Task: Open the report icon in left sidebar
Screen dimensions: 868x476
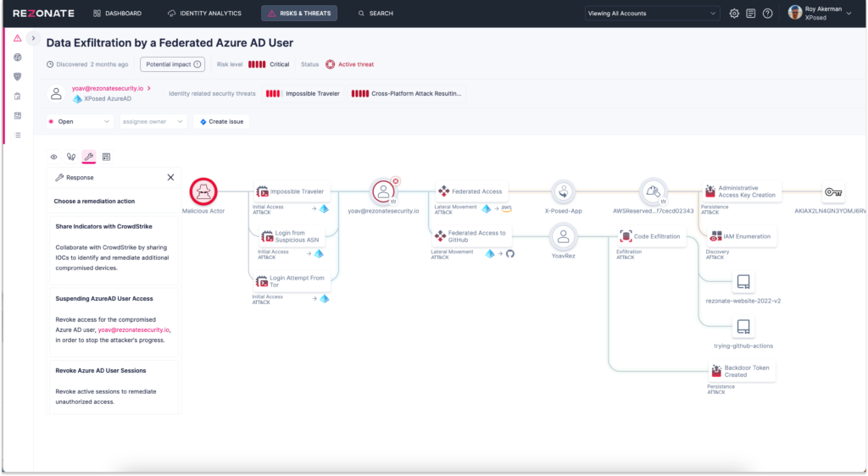Action: coord(18,115)
